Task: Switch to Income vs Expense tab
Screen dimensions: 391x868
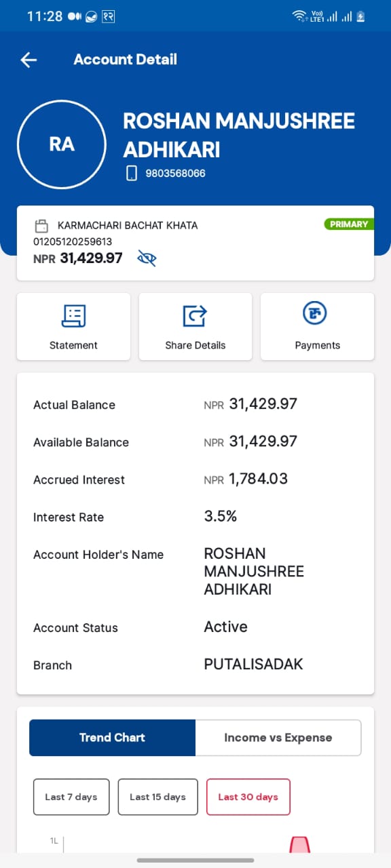Action: tap(278, 738)
